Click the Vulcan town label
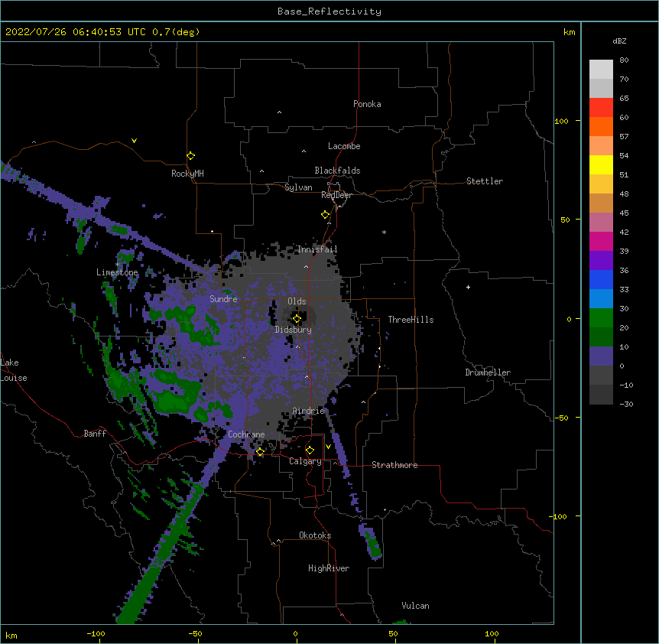This screenshot has width=659, height=644. click(x=415, y=606)
